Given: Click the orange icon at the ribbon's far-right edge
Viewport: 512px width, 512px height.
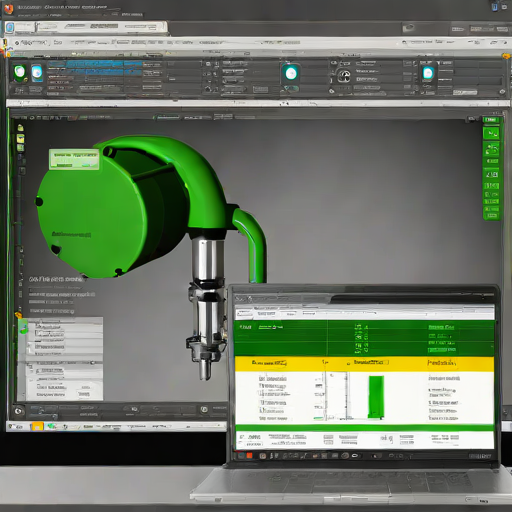Looking at the screenshot, I should (x=506, y=56).
